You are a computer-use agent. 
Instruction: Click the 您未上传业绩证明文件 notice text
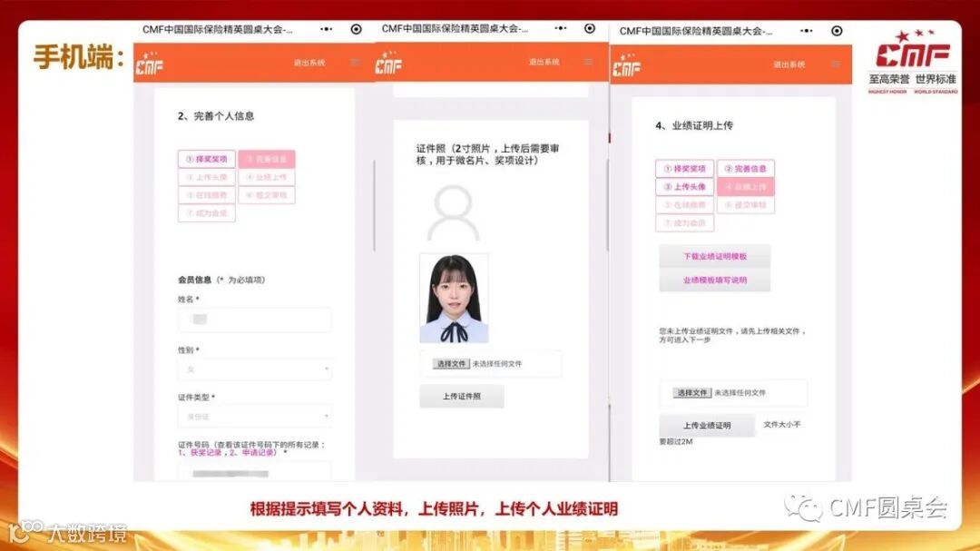[732, 335]
